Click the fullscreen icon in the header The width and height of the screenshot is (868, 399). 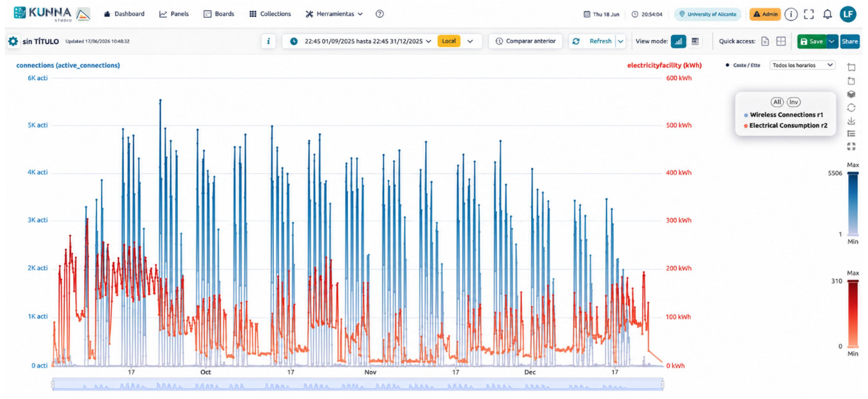[x=809, y=14]
